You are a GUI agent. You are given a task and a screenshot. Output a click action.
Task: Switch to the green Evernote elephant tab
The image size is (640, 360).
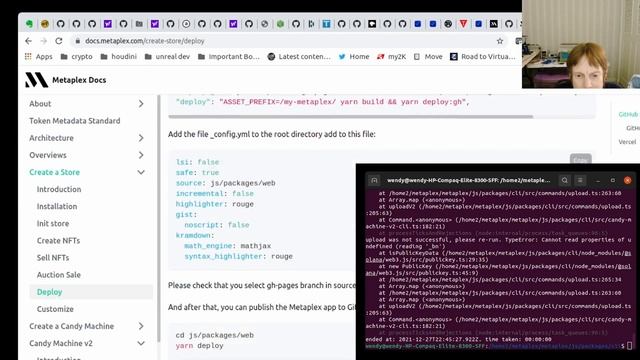pos(29,24)
